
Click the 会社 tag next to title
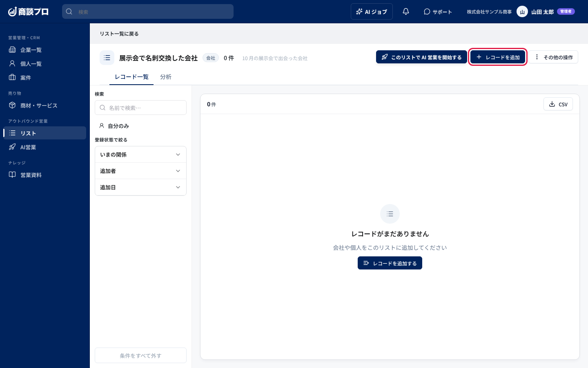click(x=211, y=58)
